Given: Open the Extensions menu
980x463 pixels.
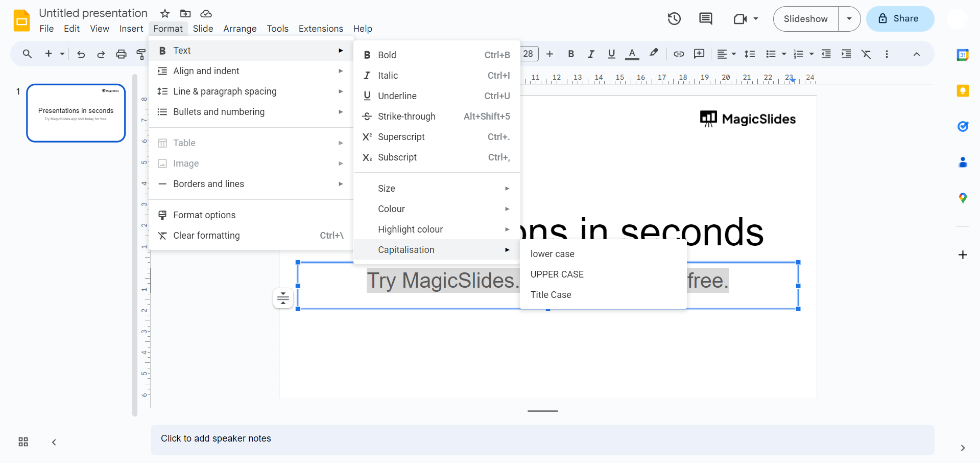Looking at the screenshot, I should pyautogui.click(x=321, y=29).
